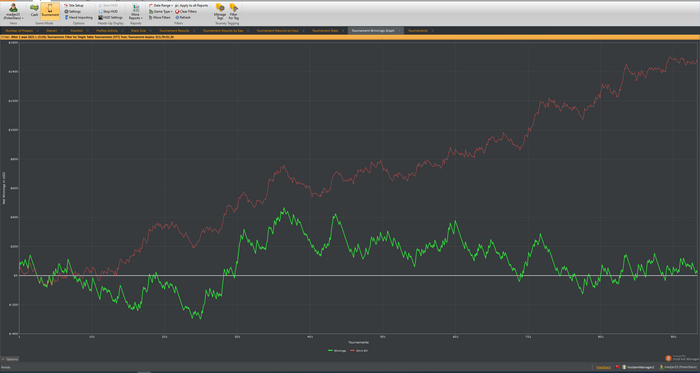The height and width of the screenshot is (373, 700).
Task: Open the Tournament Results tab
Action: click(x=174, y=31)
